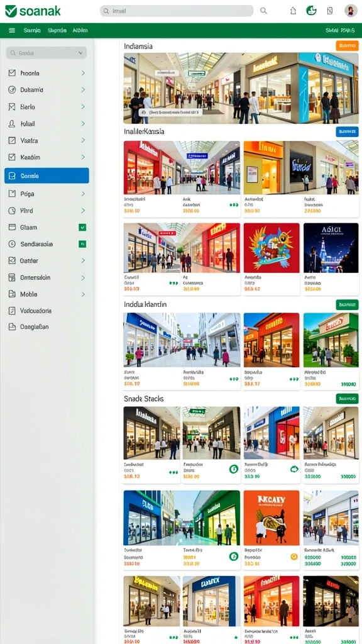The image size is (362, 644).
Task: Click the icon beside sidebar item Vratra
Action: coord(12,140)
